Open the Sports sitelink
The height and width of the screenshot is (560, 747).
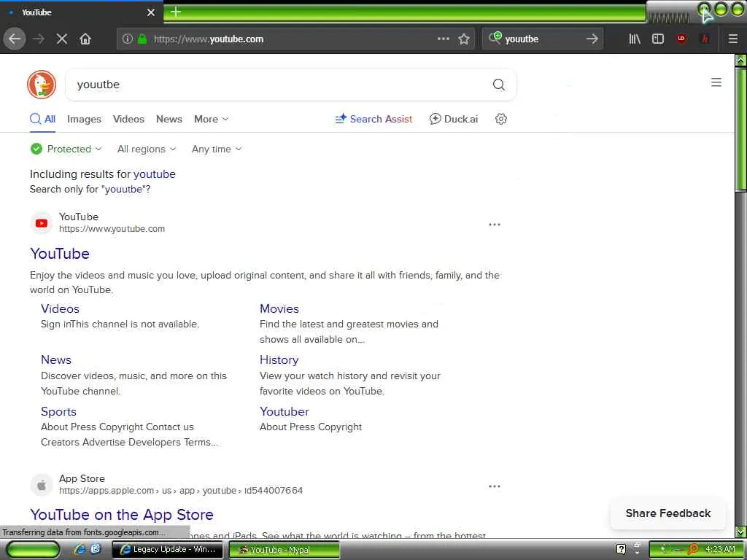coord(58,412)
